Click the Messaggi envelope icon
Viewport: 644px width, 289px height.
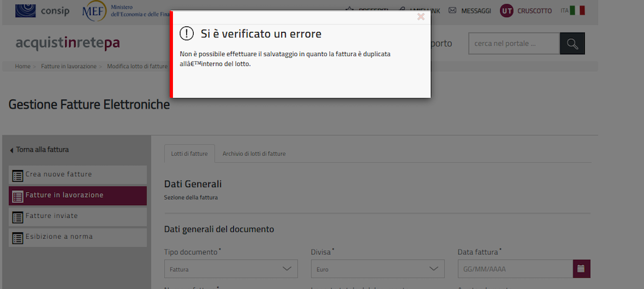[x=454, y=11]
